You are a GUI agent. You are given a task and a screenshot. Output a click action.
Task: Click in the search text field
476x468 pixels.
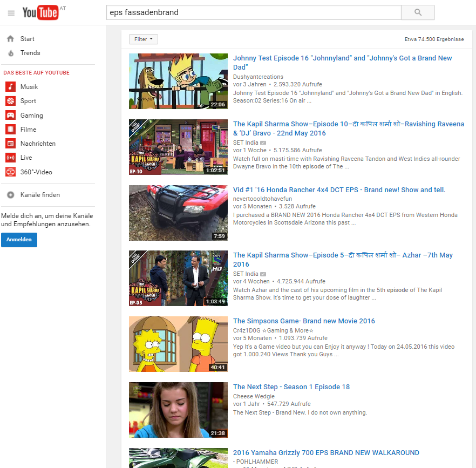(x=254, y=12)
